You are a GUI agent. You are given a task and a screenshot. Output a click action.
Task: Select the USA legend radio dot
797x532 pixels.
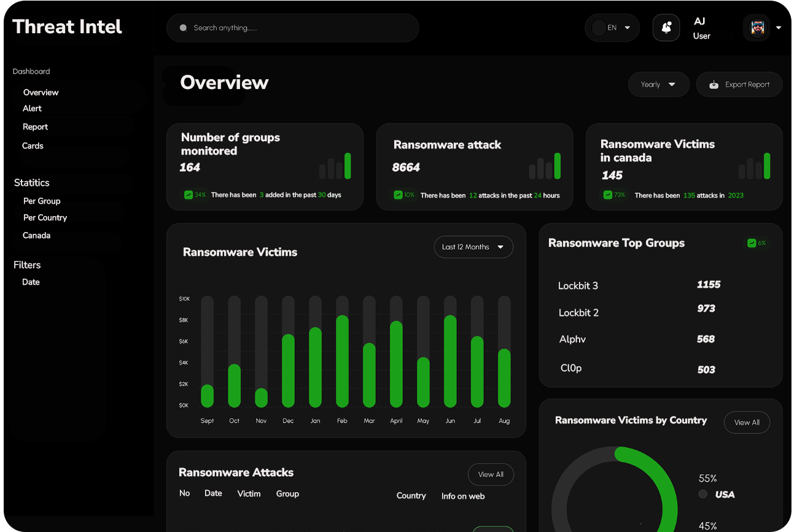[x=703, y=494]
